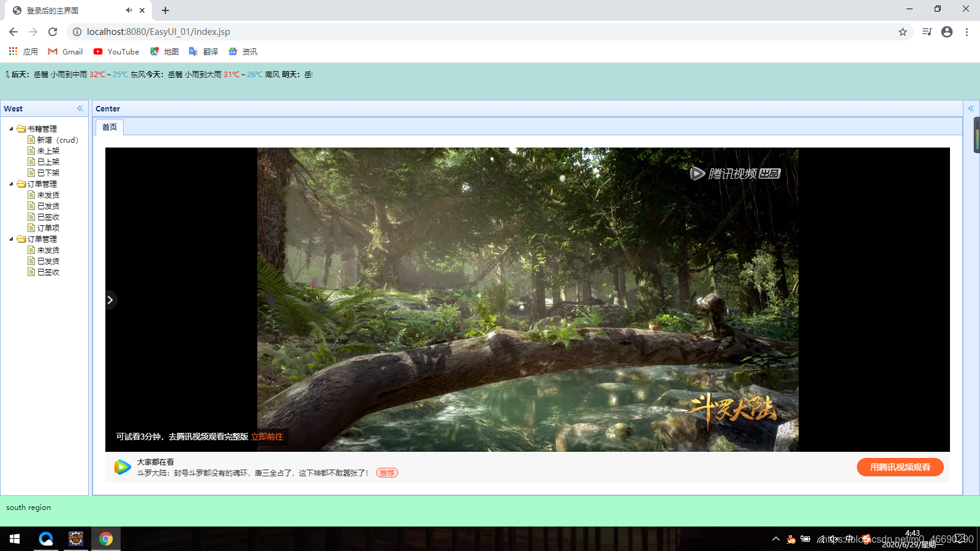Open the Windows Start menu
The height and width of the screenshot is (551, 980).
[x=15, y=539]
